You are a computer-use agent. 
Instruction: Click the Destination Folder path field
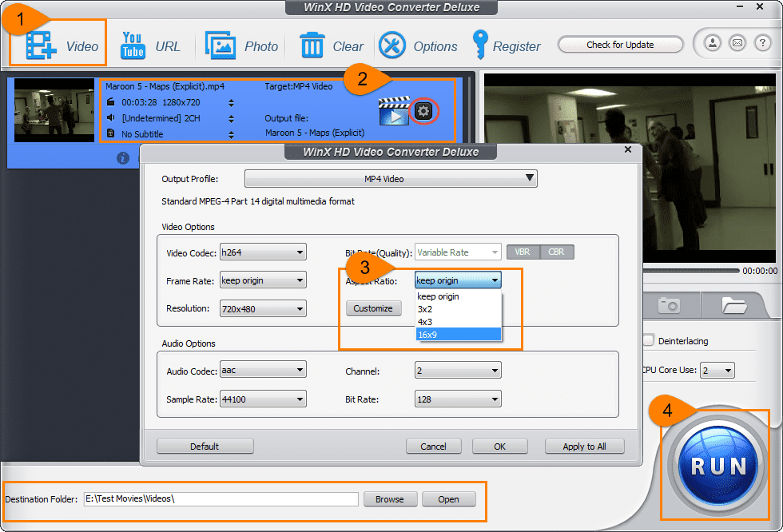pos(221,498)
